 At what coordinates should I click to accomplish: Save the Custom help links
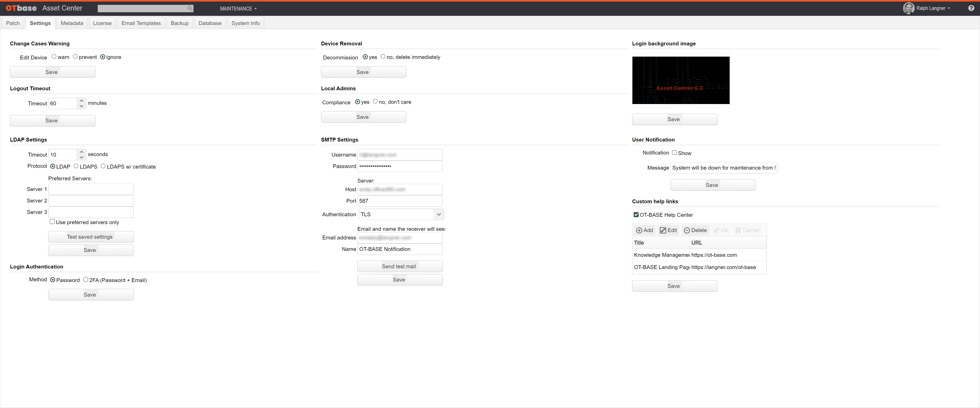tap(675, 286)
